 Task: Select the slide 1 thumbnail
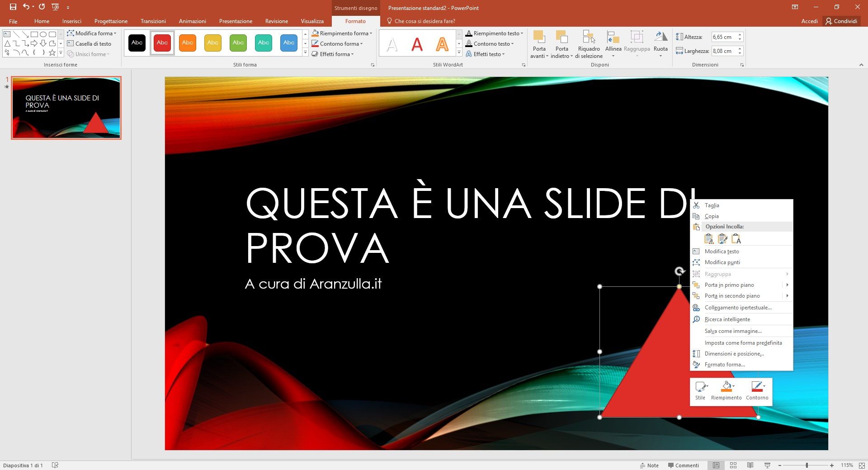(x=66, y=108)
